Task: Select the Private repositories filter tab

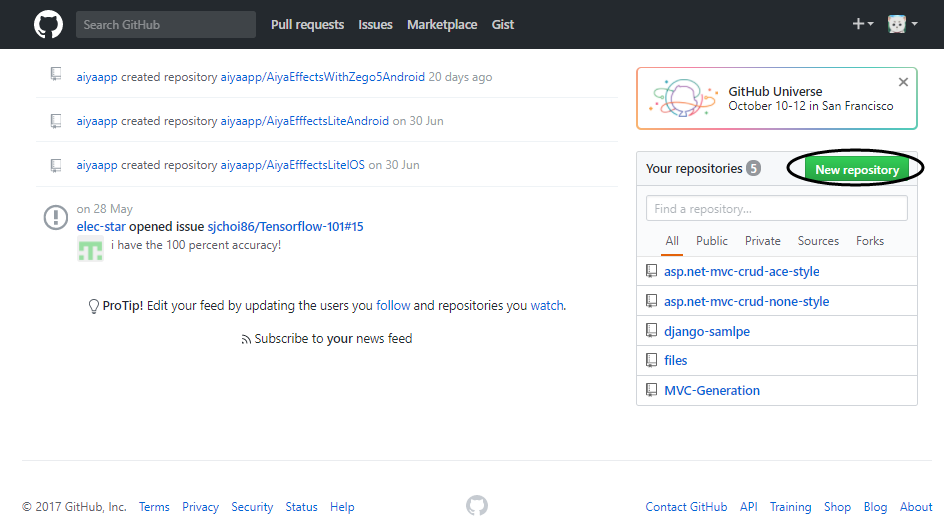Action: [762, 241]
